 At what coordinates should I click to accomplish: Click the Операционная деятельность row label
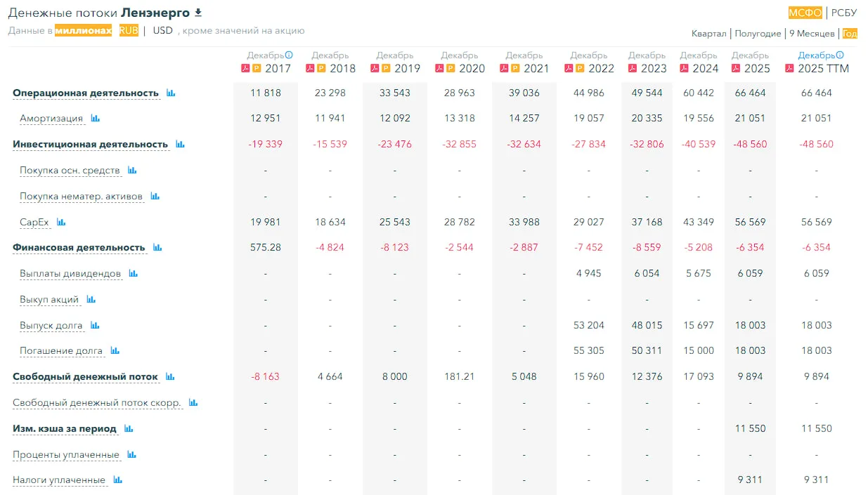86,93
